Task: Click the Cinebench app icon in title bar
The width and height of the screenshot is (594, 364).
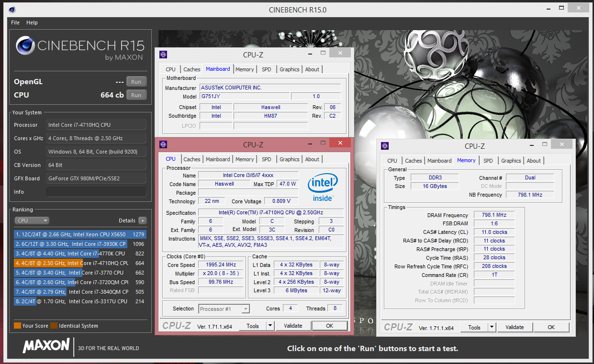Action: (11, 10)
